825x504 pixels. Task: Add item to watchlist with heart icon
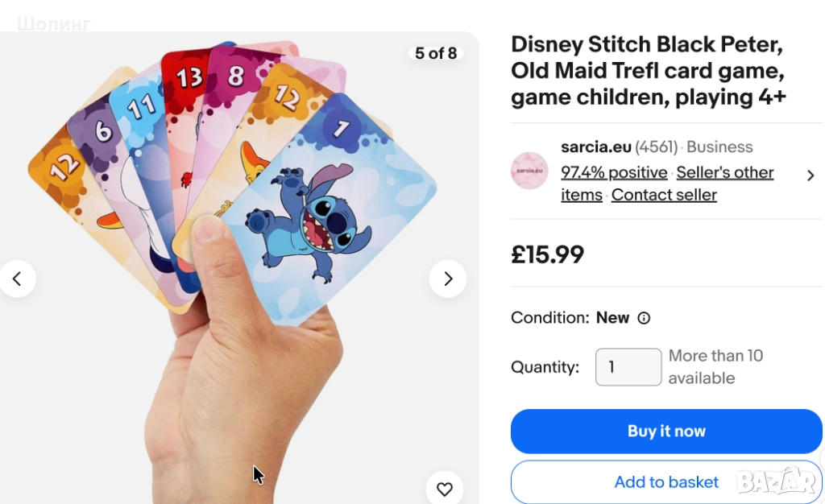444,489
